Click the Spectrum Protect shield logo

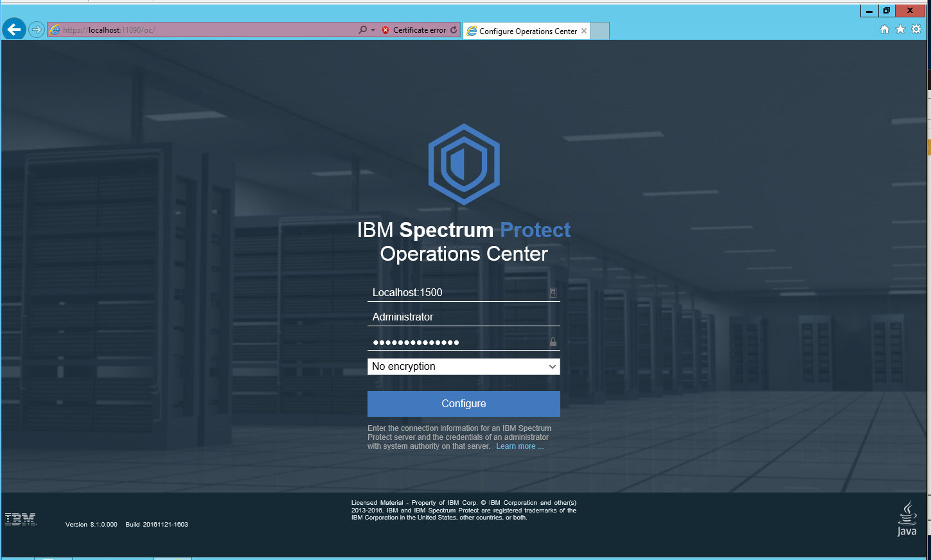tap(464, 164)
